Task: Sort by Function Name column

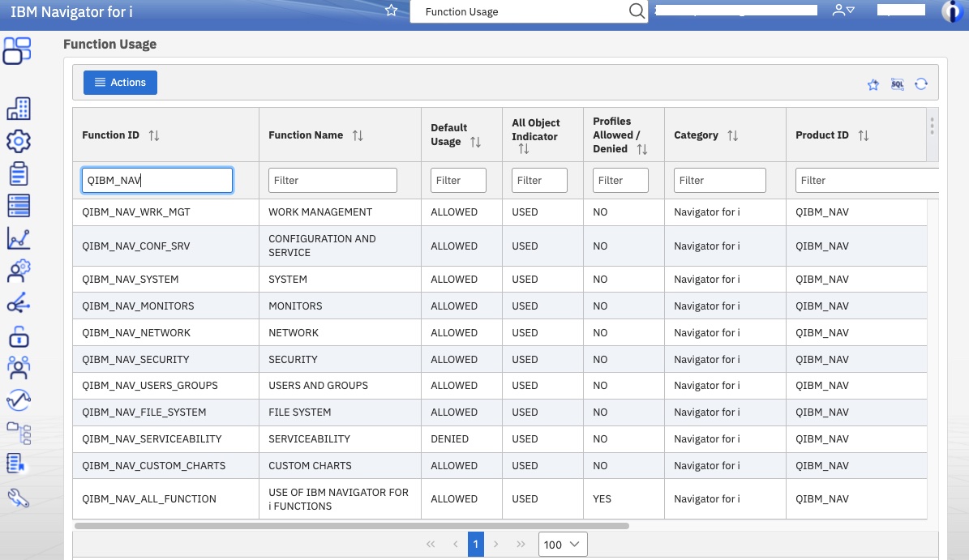Action: click(x=358, y=135)
